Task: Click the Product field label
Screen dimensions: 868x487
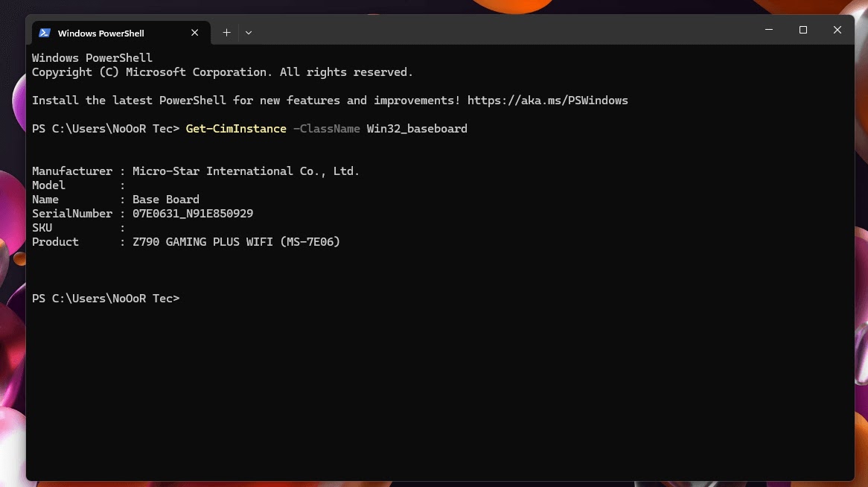Action: point(55,242)
